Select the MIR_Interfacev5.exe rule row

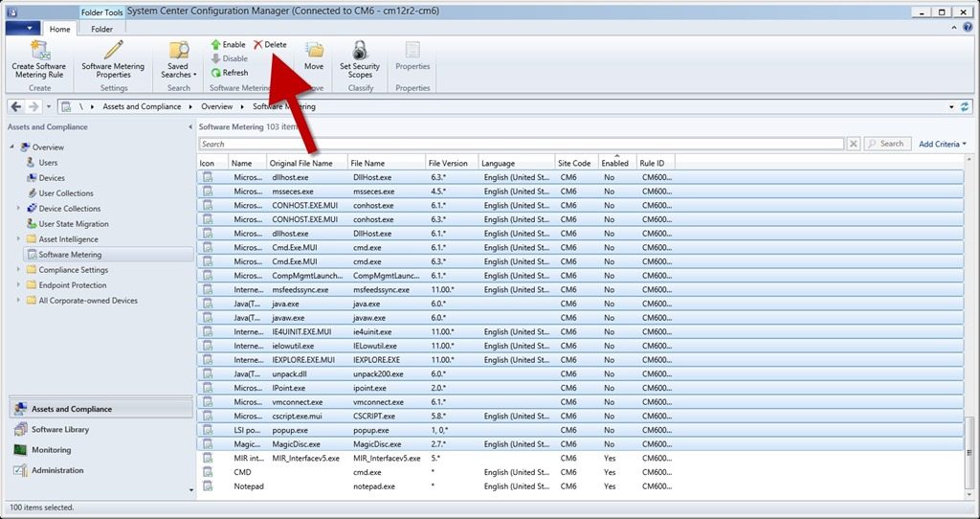click(x=580, y=459)
